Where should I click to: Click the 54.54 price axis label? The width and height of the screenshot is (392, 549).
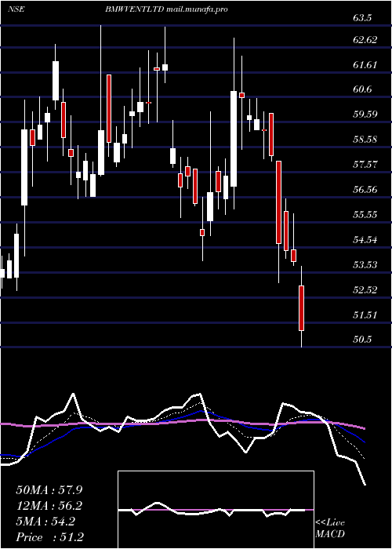365,240
